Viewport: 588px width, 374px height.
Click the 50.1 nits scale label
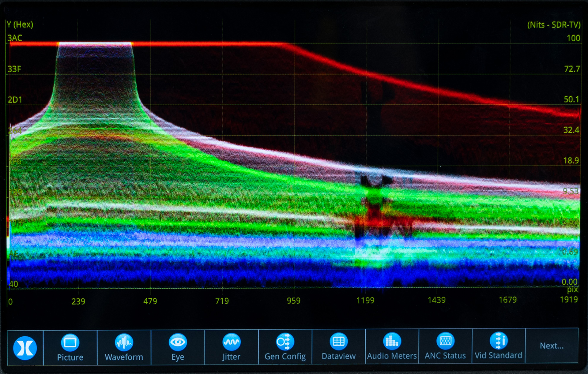point(571,99)
